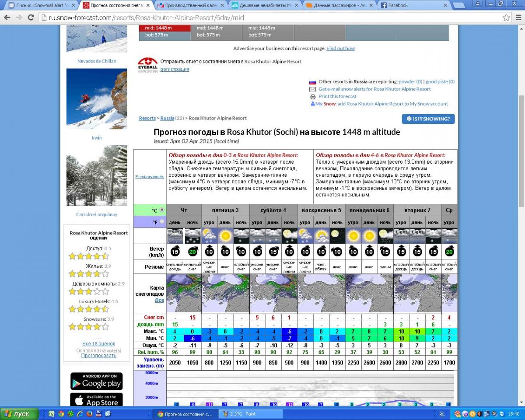Switch to the Производственный календарь tab
Image resolution: width=525 pixels, height=420 pixels.
point(191,5)
